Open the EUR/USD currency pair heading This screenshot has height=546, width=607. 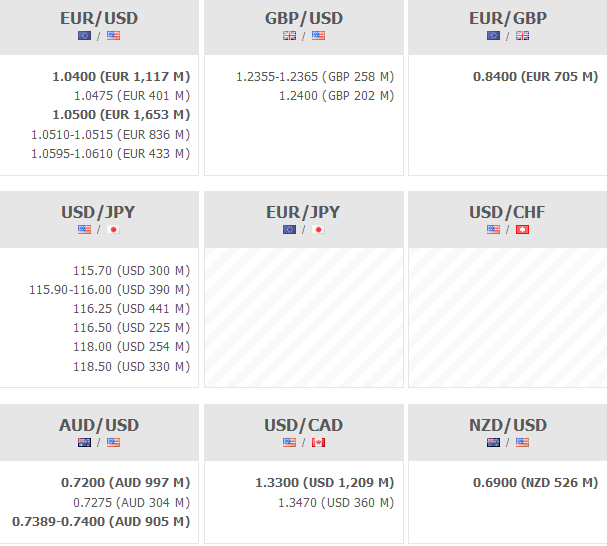click(99, 18)
